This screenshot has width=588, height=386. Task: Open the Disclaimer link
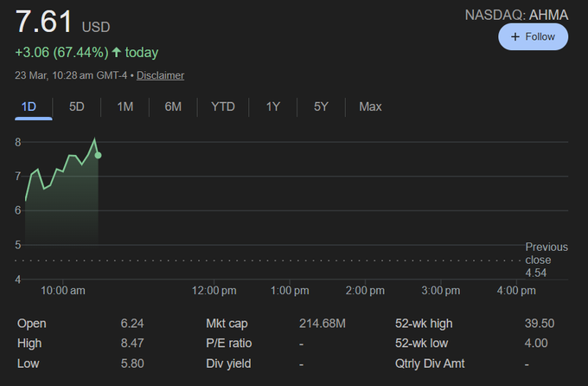pos(160,75)
